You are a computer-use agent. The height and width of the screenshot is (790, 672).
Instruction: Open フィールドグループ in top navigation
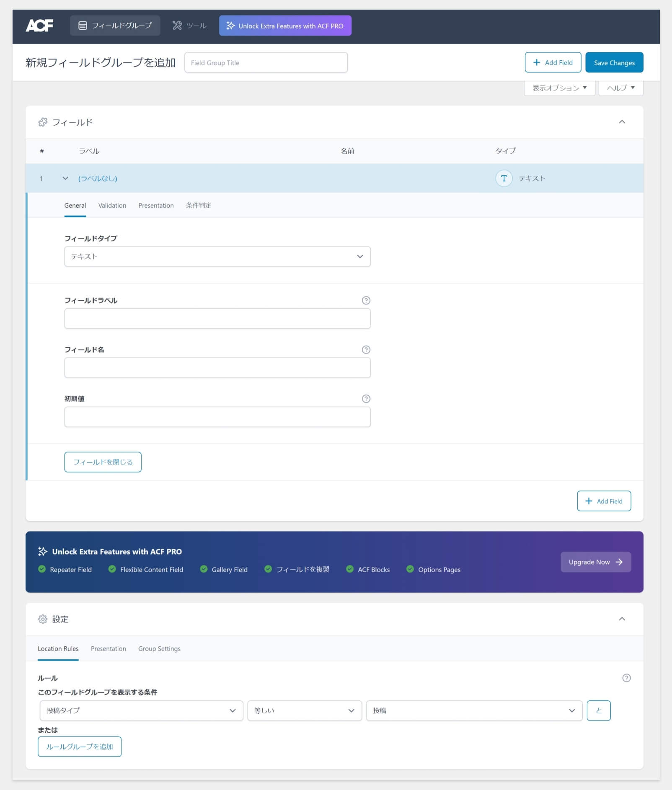point(115,26)
